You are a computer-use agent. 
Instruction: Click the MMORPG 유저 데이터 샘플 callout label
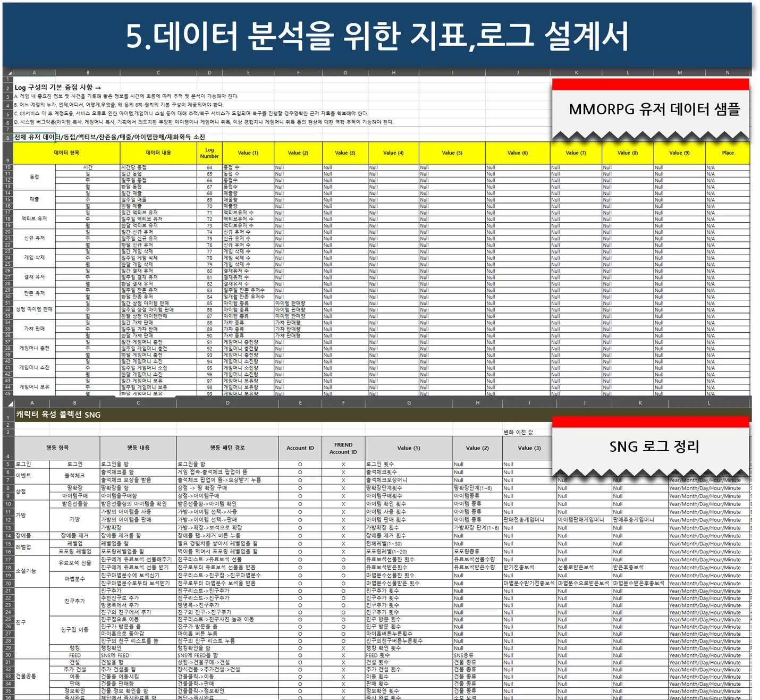(656, 111)
